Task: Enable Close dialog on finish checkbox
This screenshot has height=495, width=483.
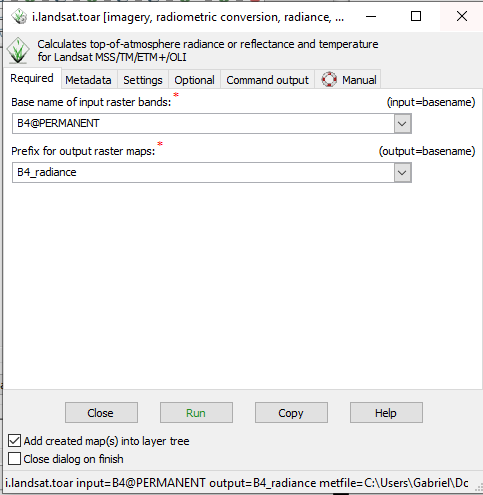Action: coord(14,459)
